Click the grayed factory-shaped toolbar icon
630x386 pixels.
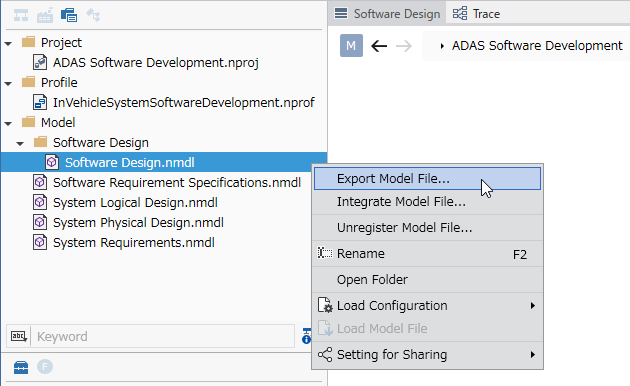[x=45, y=15]
